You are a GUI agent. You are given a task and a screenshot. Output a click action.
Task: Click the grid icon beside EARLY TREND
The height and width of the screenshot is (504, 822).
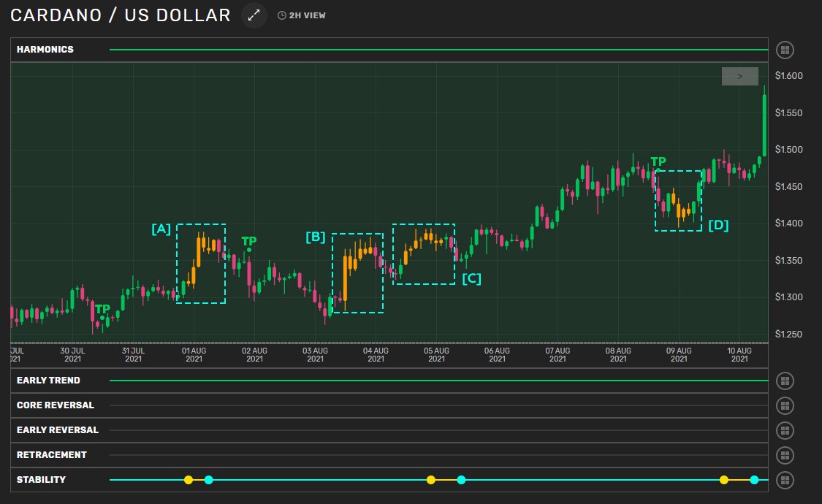(785, 381)
